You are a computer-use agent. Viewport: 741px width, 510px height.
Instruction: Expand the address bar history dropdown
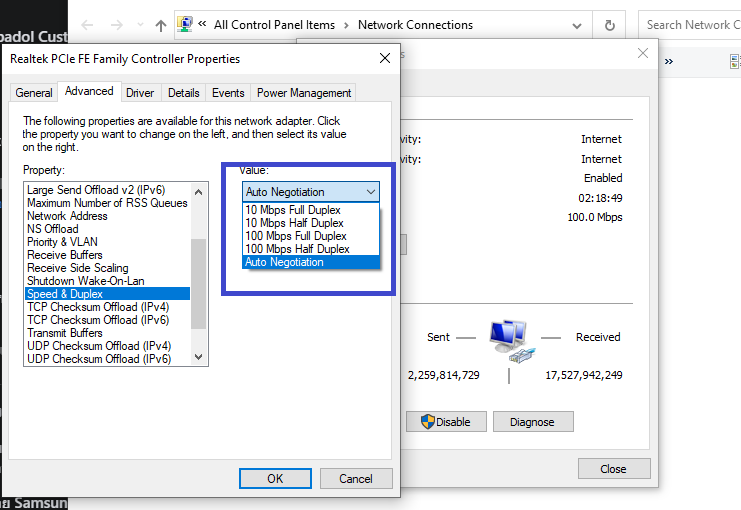pyautogui.click(x=577, y=26)
